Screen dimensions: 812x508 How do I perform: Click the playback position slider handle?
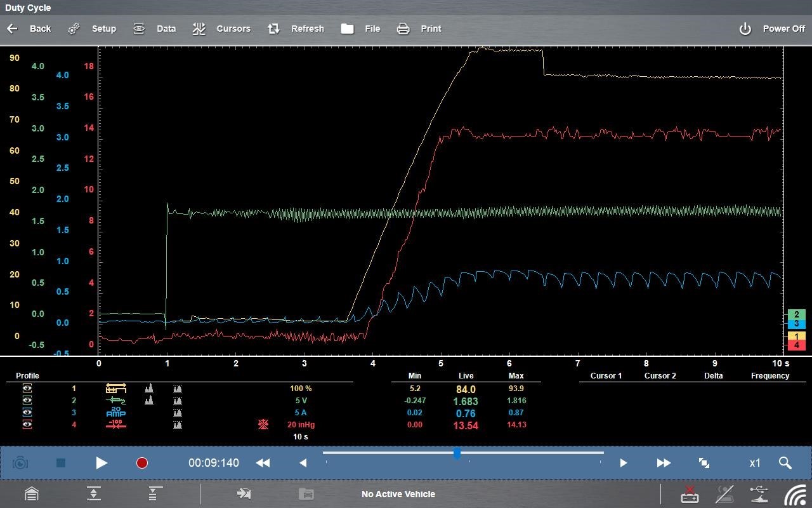pyautogui.click(x=457, y=453)
